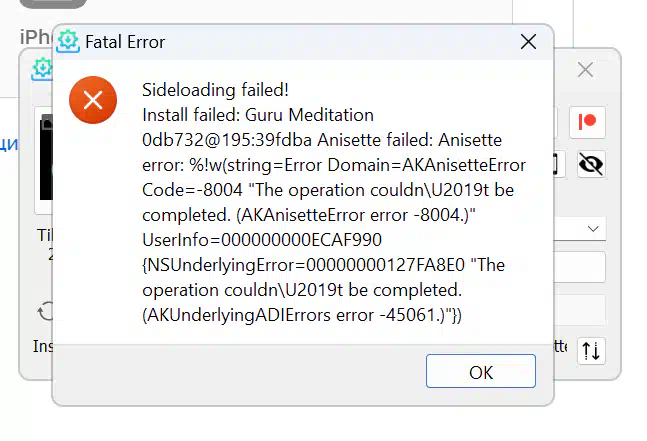
Task: Close the background Sideloadly window
Action: pyautogui.click(x=585, y=70)
